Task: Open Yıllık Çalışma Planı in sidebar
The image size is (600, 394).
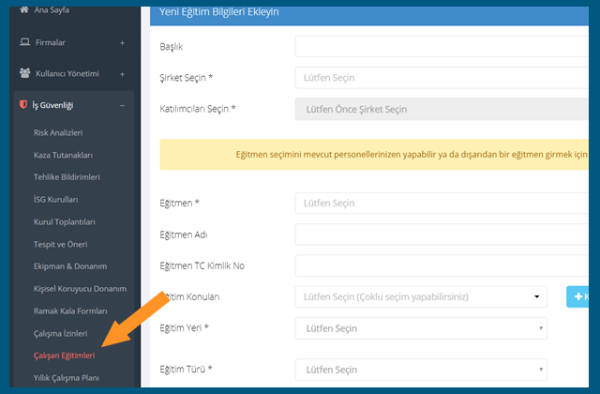Action: pyautogui.click(x=66, y=378)
